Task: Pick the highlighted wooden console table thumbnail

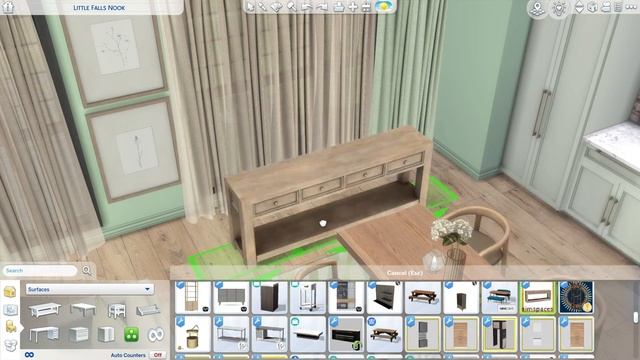Action: 538,297
